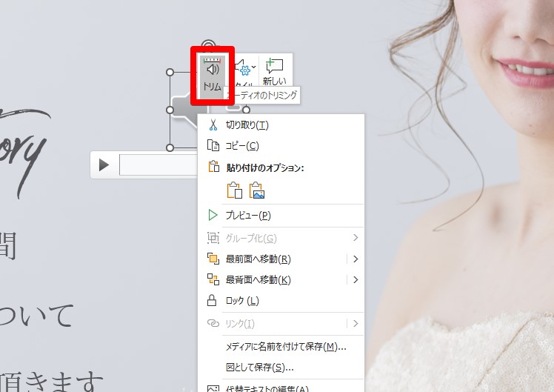This screenshot has width=554, height=392.
Task: Open Edit Alt Text (代替テキストの編集)
Action: coord(267,388)
